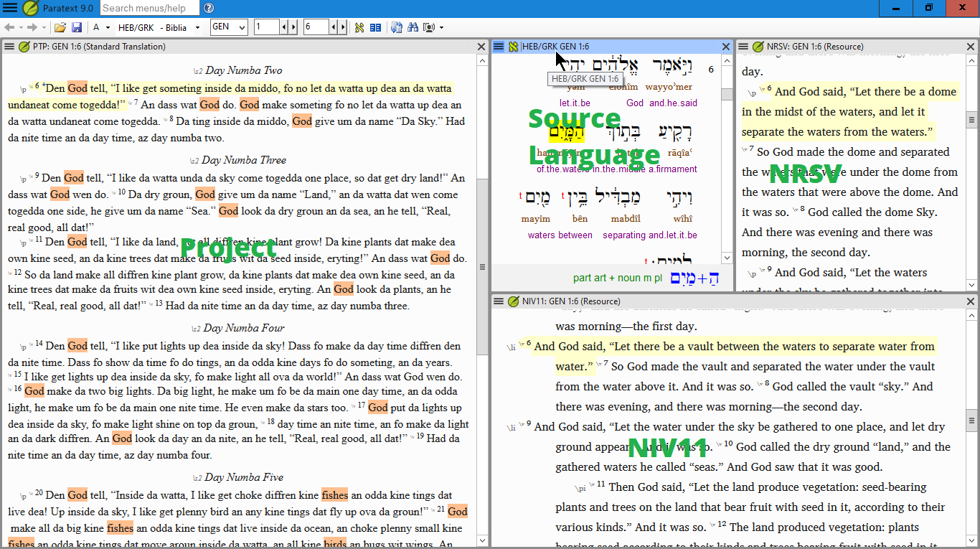Open the HEB/GRK - Biblia dropdown
980x549 pixels.
[159, 27]
